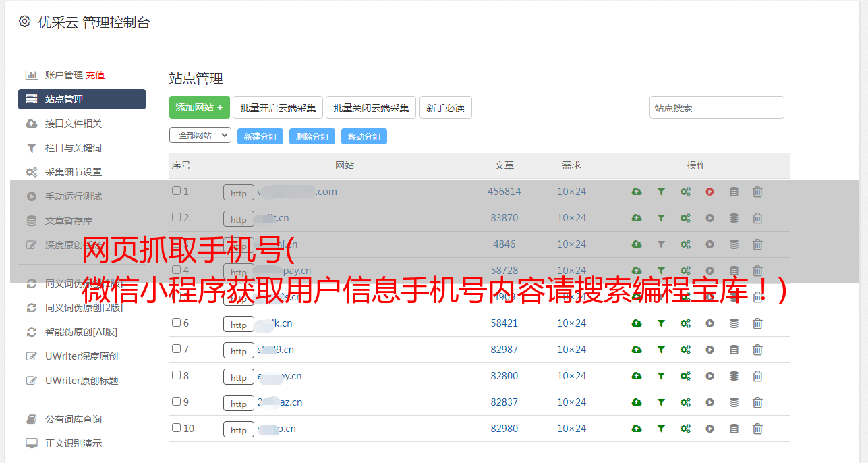Run site 6 with its play icon

tap(710, 323)
